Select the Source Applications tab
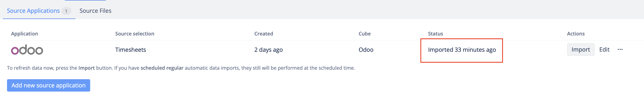The width and height of the screenshot is (644, 106). tap(33, 11)
